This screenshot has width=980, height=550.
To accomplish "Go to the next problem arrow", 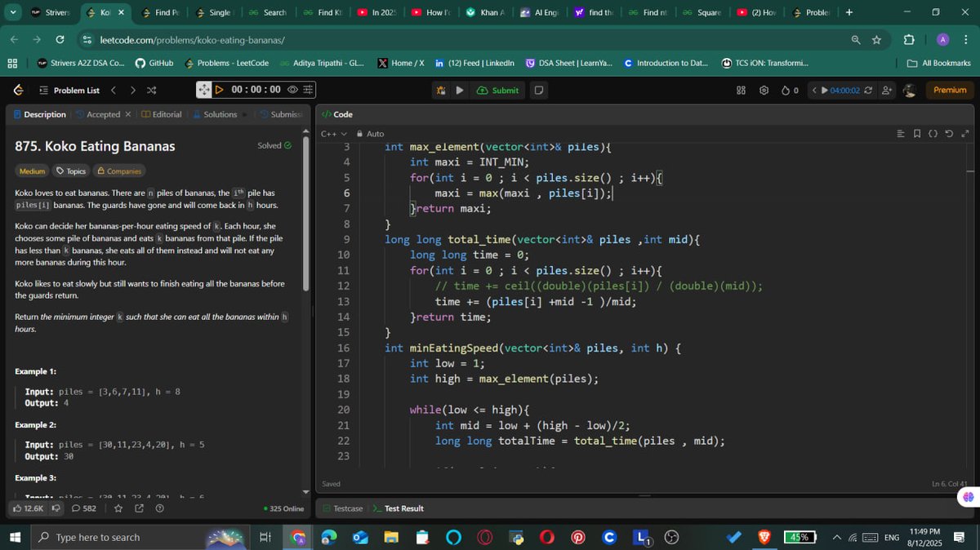I will tap(132, 91).
